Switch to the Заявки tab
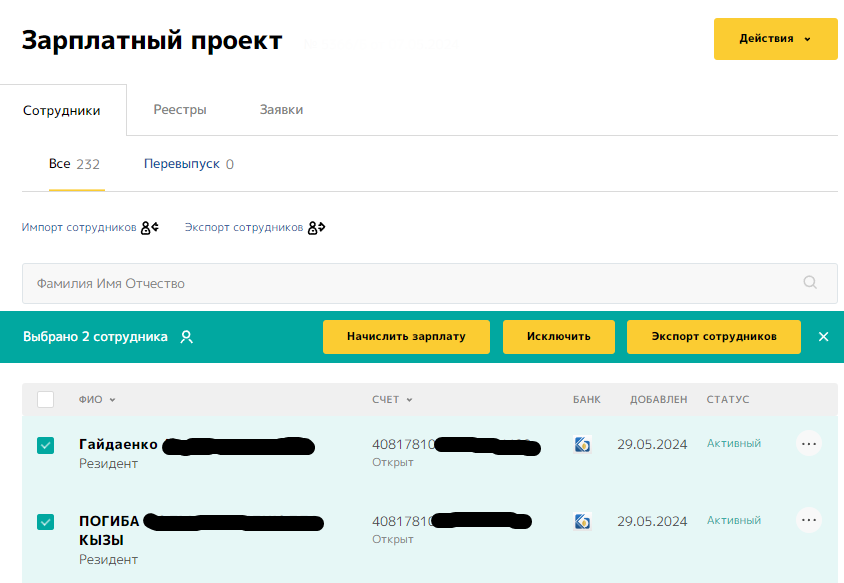Screen dimensions: 844x583 point(281,110)
